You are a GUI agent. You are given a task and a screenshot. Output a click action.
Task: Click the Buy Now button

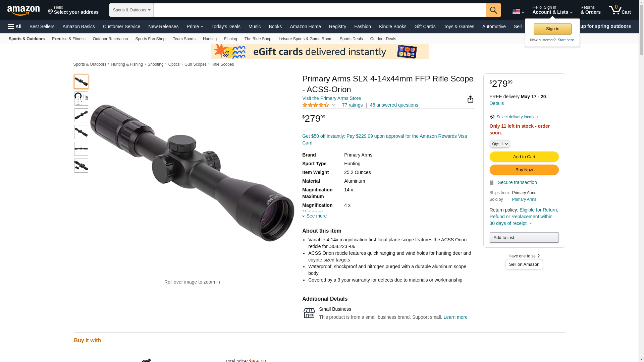(524, 170)
